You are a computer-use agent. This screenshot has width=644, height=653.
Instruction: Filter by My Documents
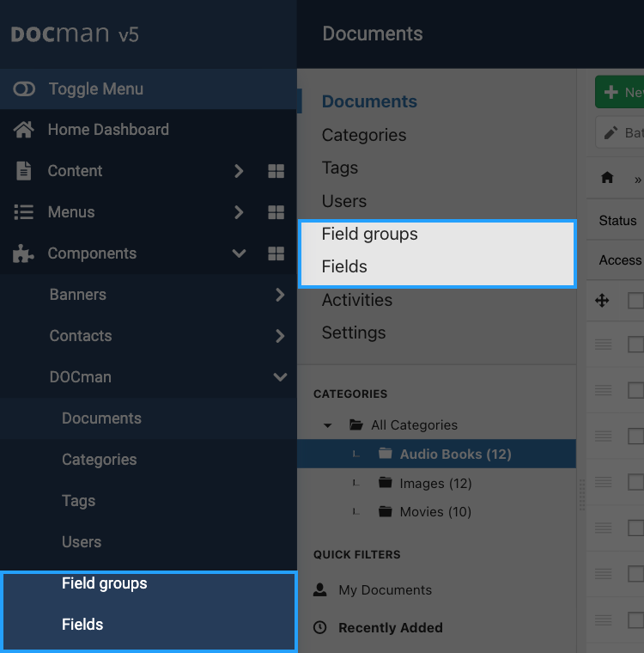pyautogui.click(x=385, y=590)
